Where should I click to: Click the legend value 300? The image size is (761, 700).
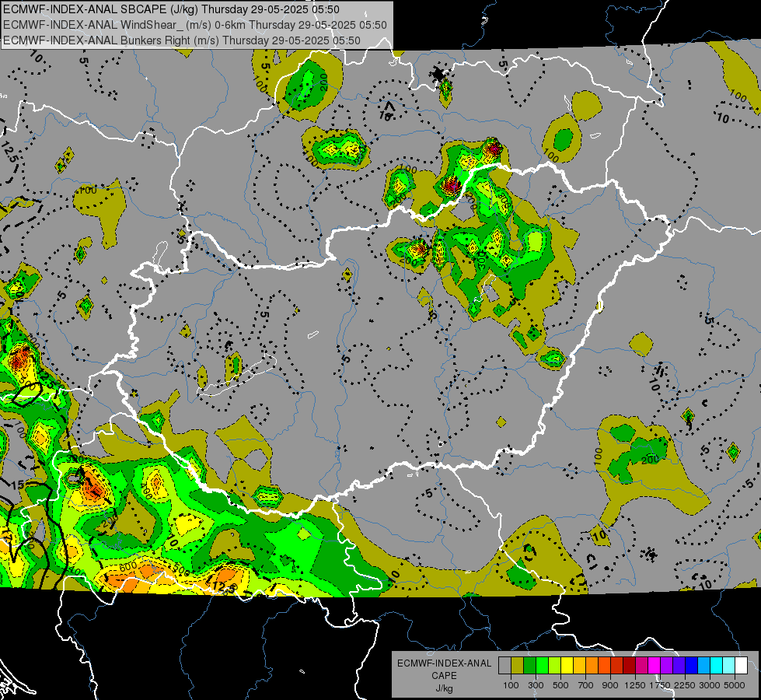pyautogui.click(x=536, y=685)
